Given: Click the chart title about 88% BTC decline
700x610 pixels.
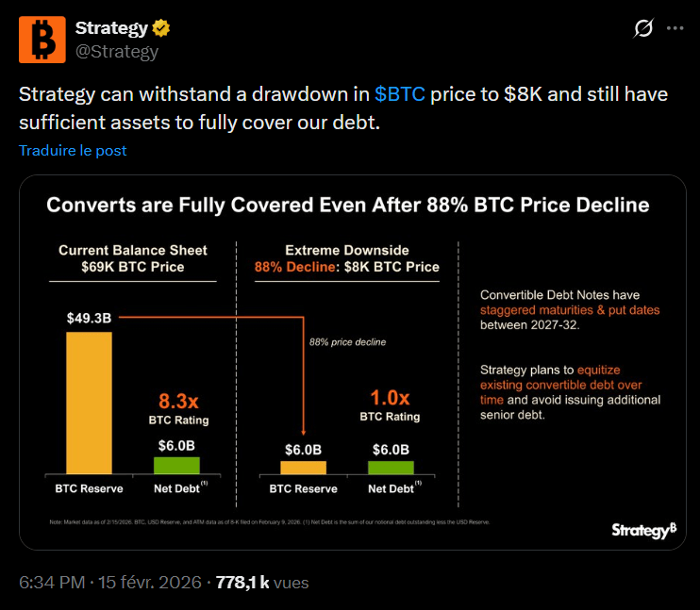Looking at the screenshot, I should (x=348, y=205).
